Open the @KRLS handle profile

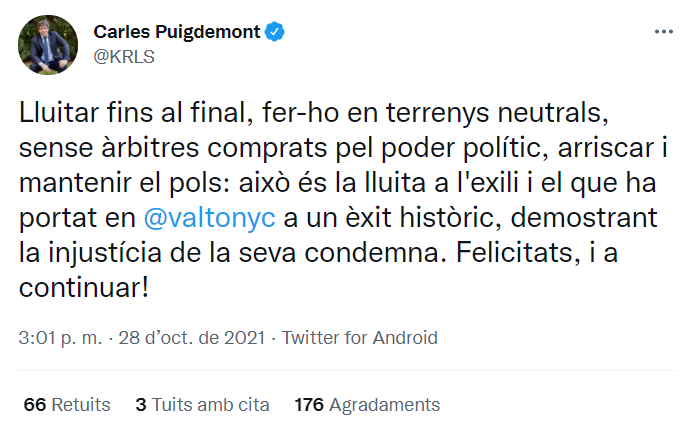pyautogui.click(x=123, y=57)
